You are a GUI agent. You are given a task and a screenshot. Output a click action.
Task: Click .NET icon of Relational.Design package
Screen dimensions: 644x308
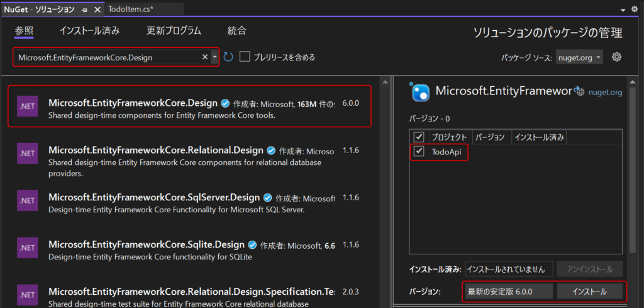(x=28, y=154)
